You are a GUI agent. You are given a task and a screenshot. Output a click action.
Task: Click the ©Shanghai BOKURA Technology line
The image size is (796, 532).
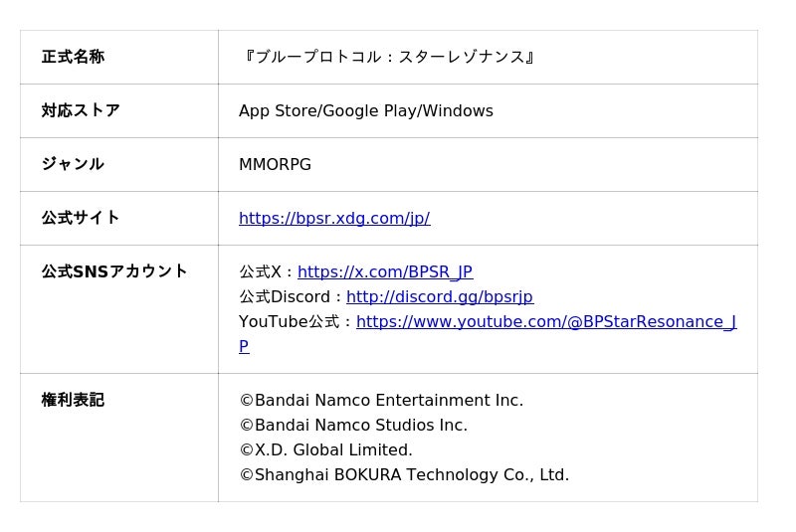pyautogui.click(x=403, y=475)
